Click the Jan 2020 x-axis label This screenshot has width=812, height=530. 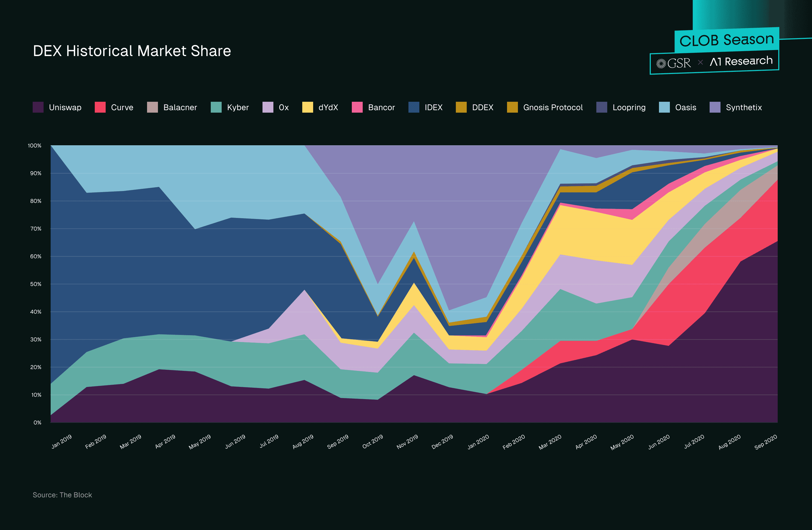tap(478, 442)
